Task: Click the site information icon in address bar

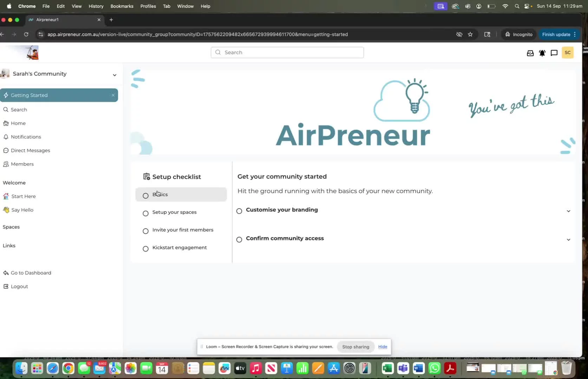Action: pos(41,34)
